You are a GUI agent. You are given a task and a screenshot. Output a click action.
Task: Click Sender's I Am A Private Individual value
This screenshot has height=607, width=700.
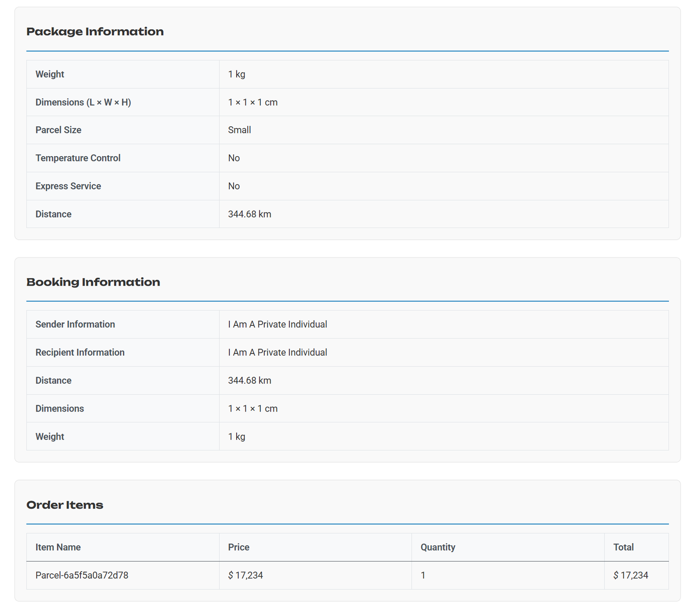[277, 324]
